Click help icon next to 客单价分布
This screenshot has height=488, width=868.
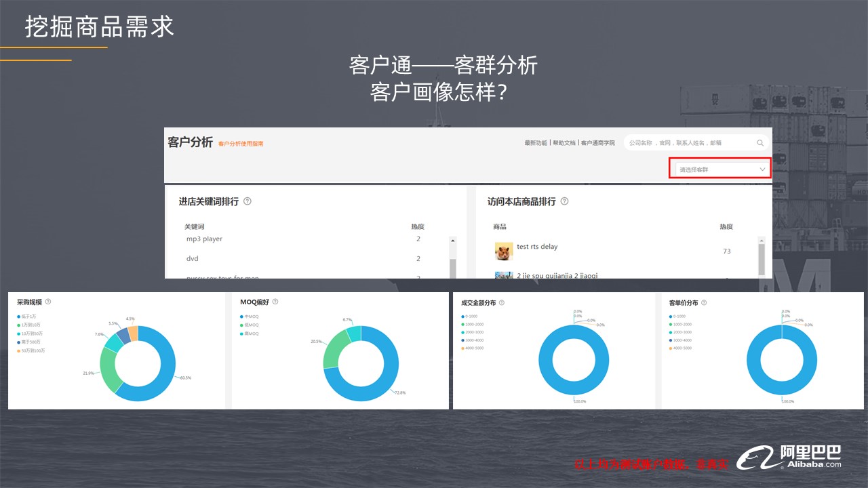[x=703, y=302]
